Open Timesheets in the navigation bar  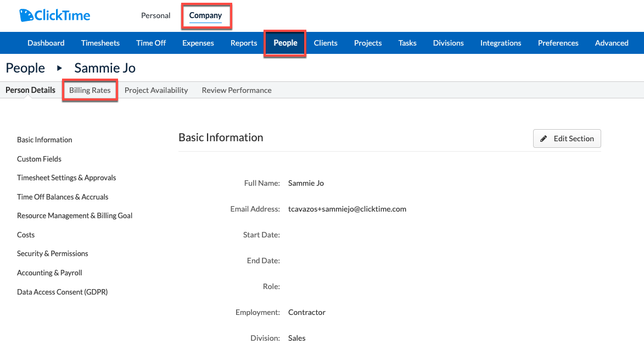click(x=100, y=43)
